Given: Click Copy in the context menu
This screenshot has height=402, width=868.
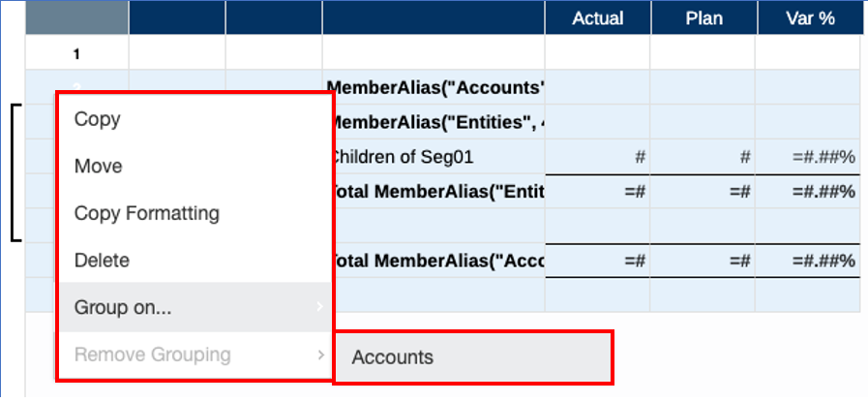Looking at the screenshot, I should pyautogui.click(x=98, y=119).
